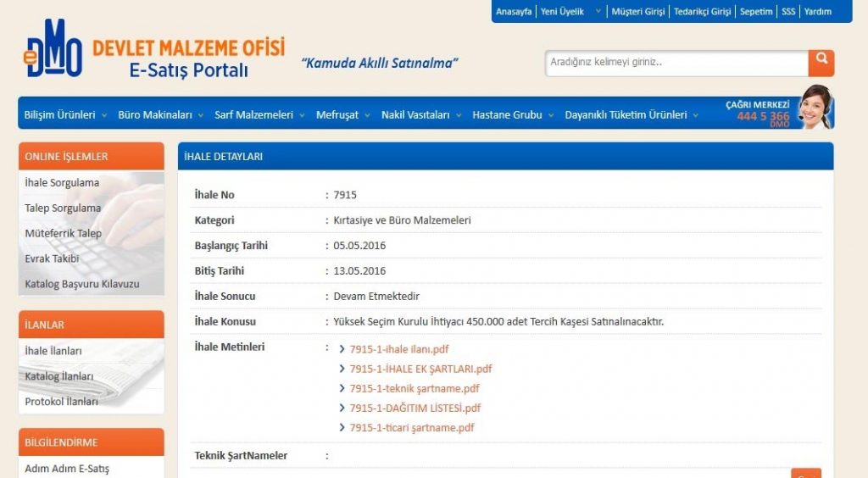Screen dimensions: 868x478
Task: Click the call center agent image
Action: [x=815, y=107]
